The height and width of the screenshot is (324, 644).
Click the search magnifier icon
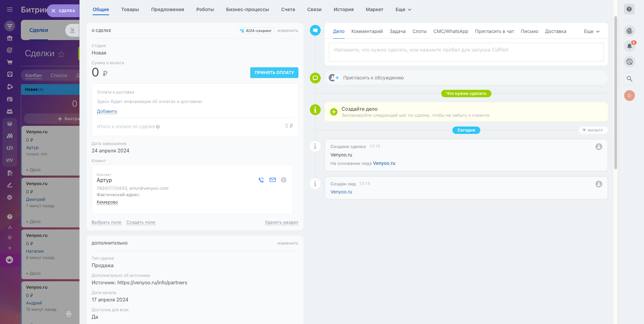click(629, 79)
